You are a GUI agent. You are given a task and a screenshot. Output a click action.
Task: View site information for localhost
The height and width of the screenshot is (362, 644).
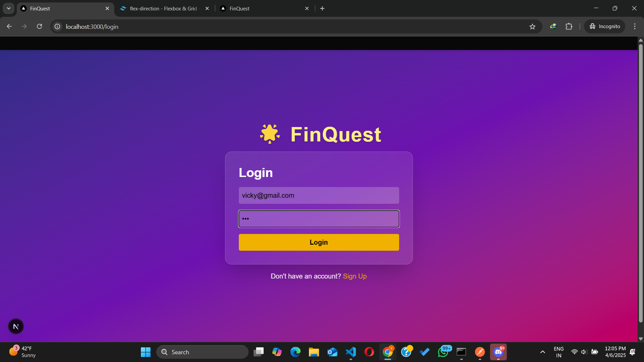click(58, 26)
